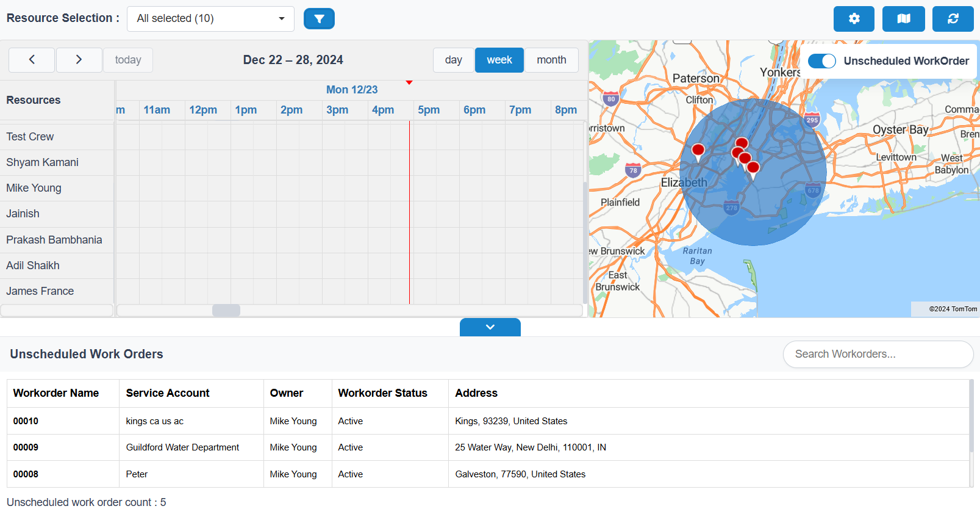Open work order 00008

point(26,474)
